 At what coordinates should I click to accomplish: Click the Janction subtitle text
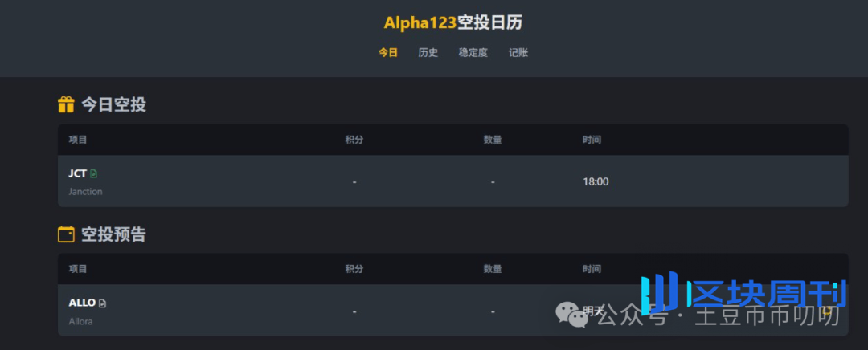[x=86, y=192]
